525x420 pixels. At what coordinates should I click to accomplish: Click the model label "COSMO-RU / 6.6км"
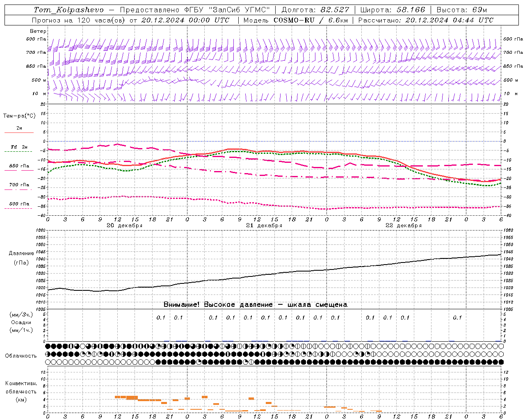(x=310, y=20)
